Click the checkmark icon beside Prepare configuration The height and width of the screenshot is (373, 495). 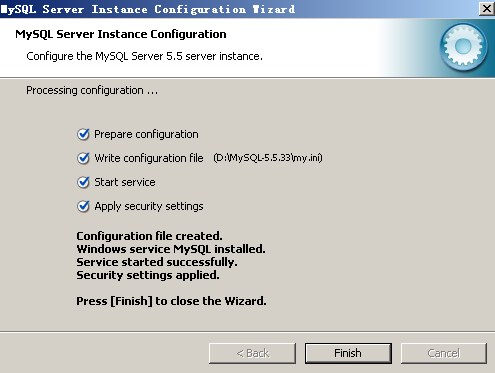click(x=83, y=134)
